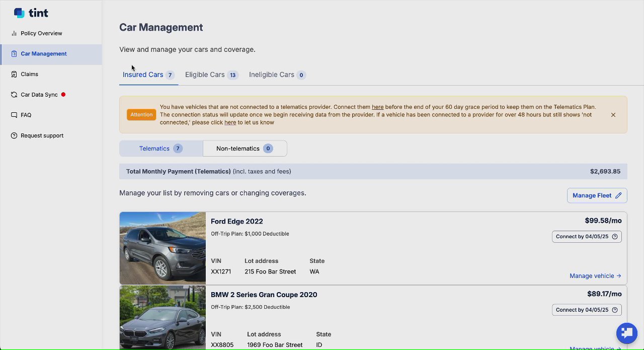
Task: Click the $99.58/mo price
Action: [603, 221]
